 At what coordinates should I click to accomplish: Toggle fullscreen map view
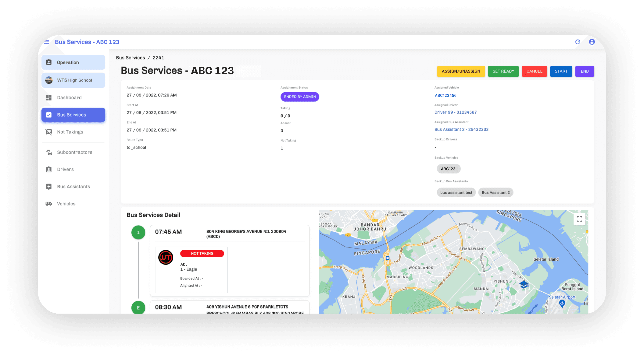pos(579,219)
